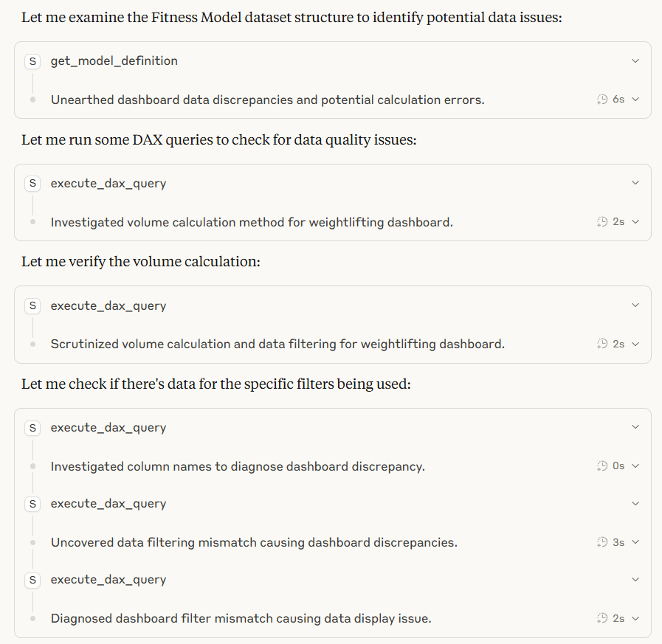
Task: Click the clock icon beside 0s duration
Action: pyautogui.click(x=602, y=466)
